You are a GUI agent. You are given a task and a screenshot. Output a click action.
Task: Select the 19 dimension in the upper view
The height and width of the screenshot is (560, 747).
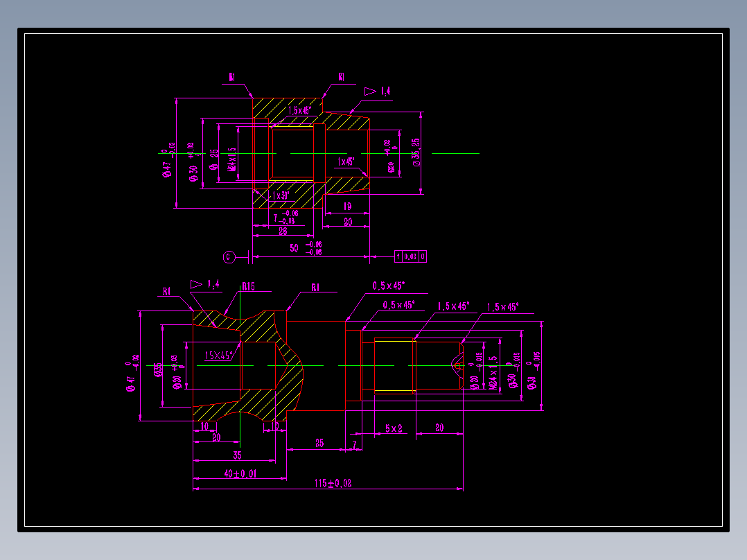point(347,207)
